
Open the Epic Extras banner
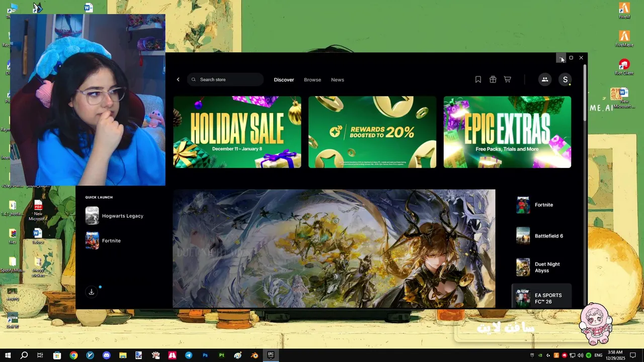(x=507, y=132)
